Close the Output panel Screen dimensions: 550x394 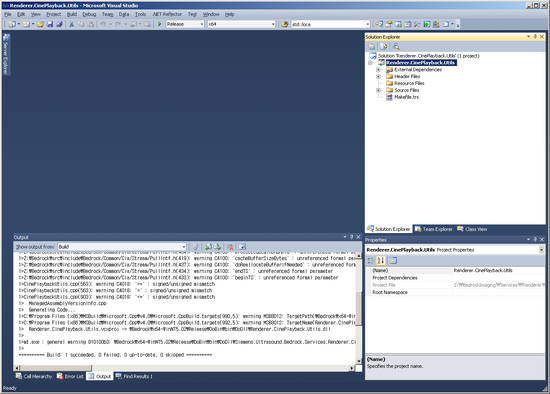[358, 237]
